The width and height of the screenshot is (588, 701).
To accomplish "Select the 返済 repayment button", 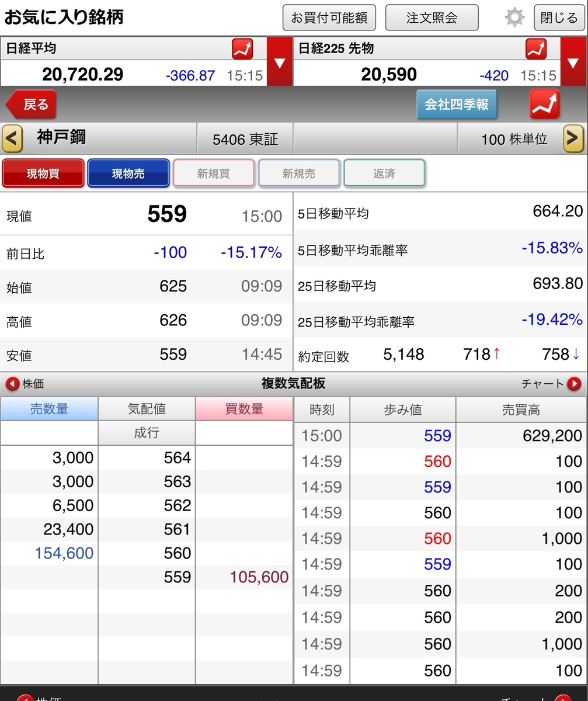I will 384,173.
